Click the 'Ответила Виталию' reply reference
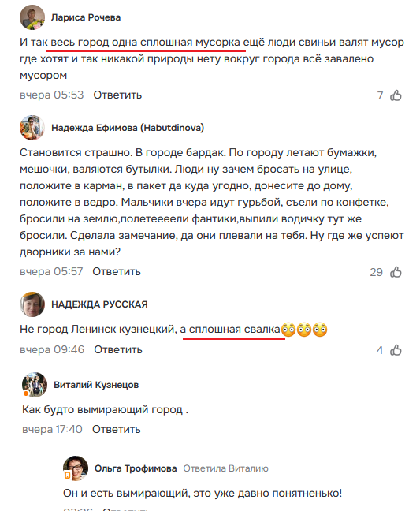 coord(226,468)
